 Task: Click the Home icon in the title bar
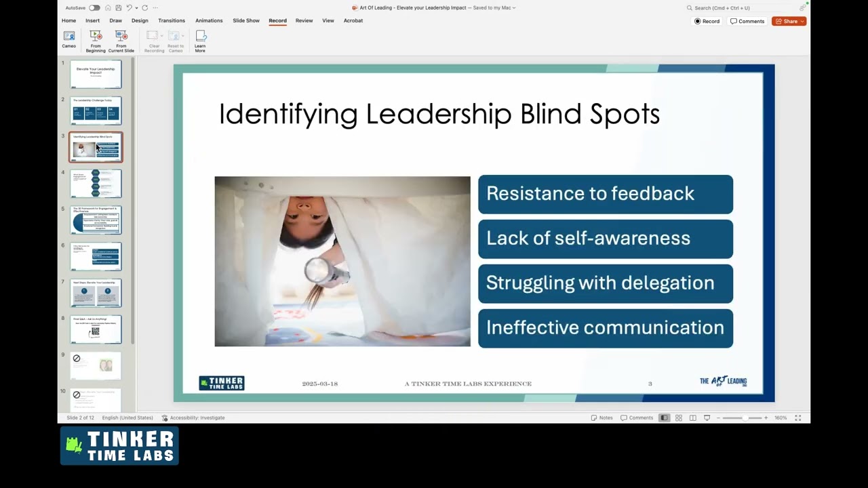[108, 8]
